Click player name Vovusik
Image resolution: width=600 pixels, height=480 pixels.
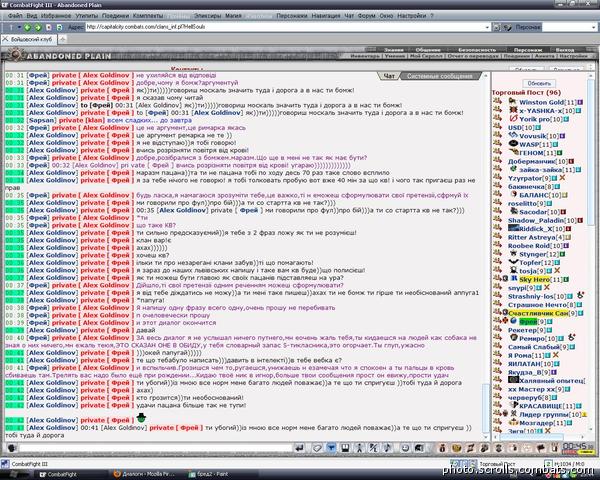click(533, 136)
